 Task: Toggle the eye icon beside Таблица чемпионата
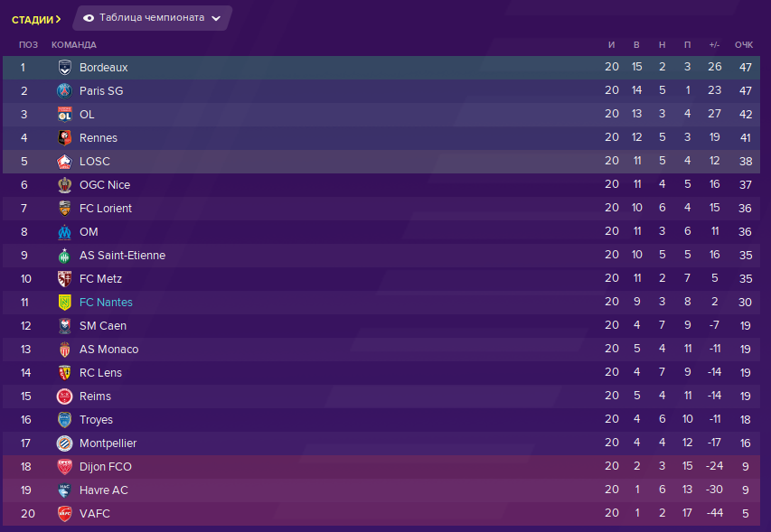tap(89, 18)
